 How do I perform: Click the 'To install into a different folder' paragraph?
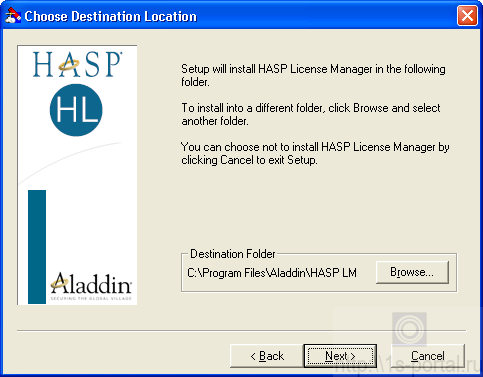pos(311,114)
